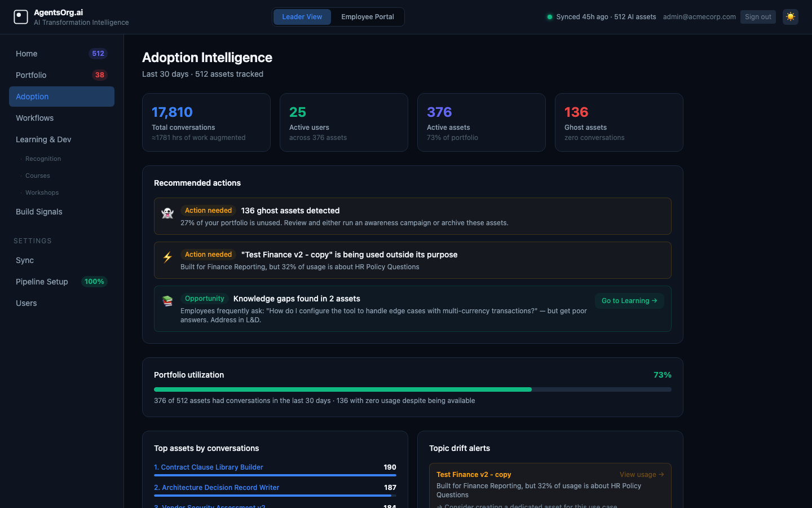The height and width of the screenshot is (508, 812).
Task: Toggle light mode with the sun icon
Action: click(790, 17)
